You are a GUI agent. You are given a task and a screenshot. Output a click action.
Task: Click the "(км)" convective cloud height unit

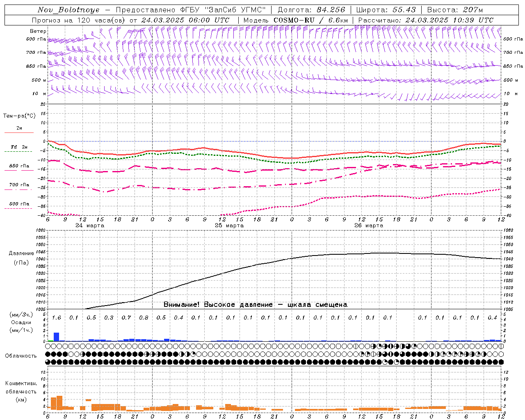coord(21,399)
